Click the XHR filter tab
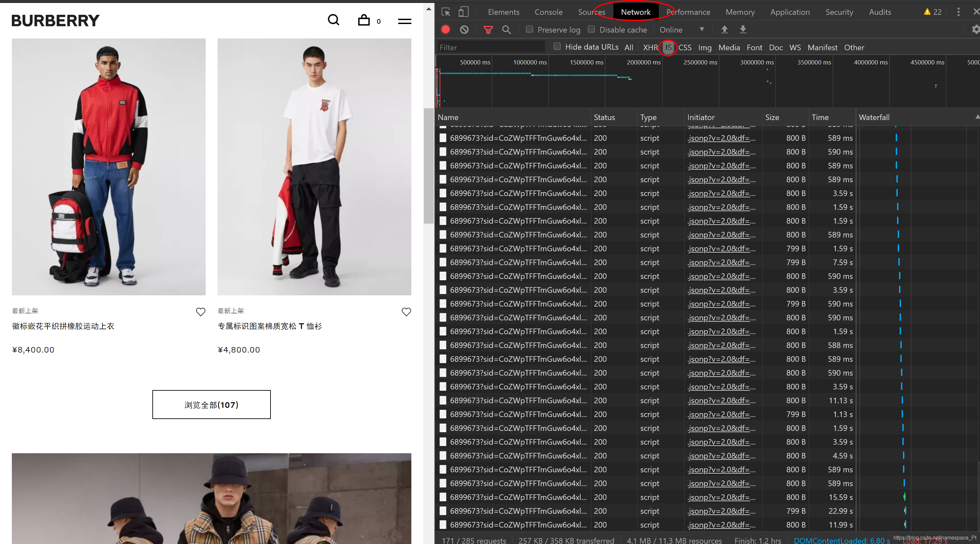 pyautogui.click(x=650, y=47)
